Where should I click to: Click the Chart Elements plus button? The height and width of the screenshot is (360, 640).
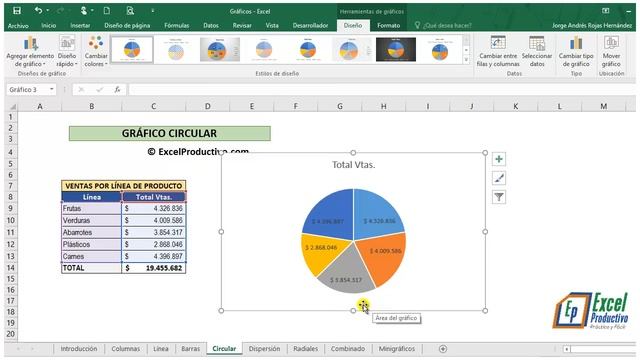coord(499,159)
